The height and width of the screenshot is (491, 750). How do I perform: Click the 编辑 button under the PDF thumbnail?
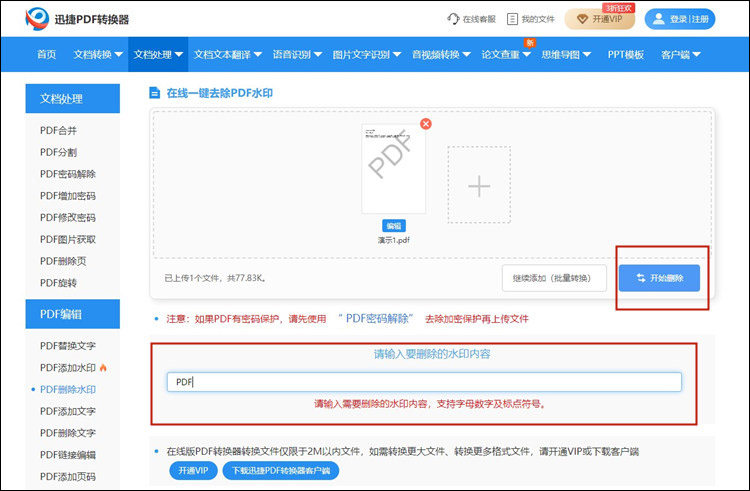[x=394, y=226]
